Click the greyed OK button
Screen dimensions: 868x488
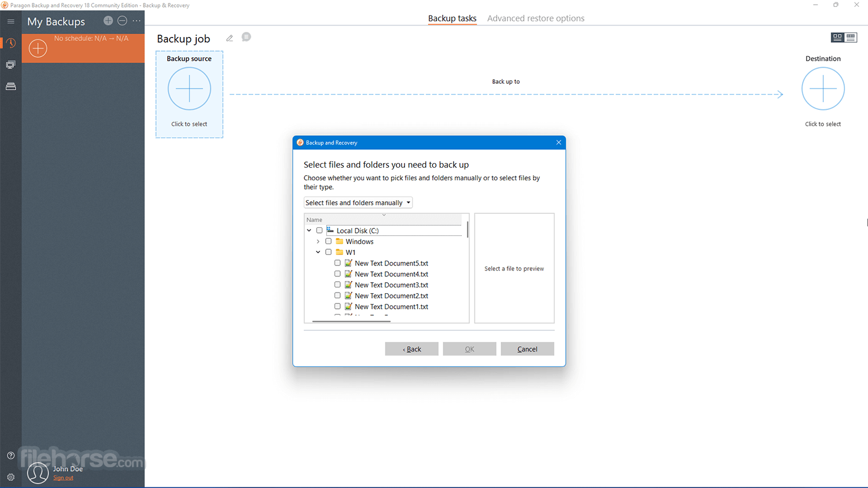tap(469, 349)
